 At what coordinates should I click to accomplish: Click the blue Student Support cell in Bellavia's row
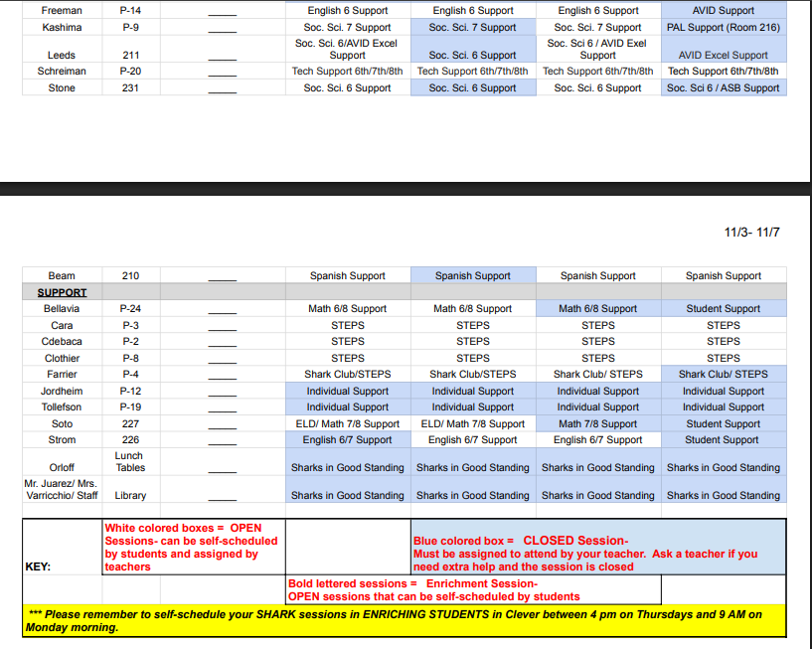723,309
